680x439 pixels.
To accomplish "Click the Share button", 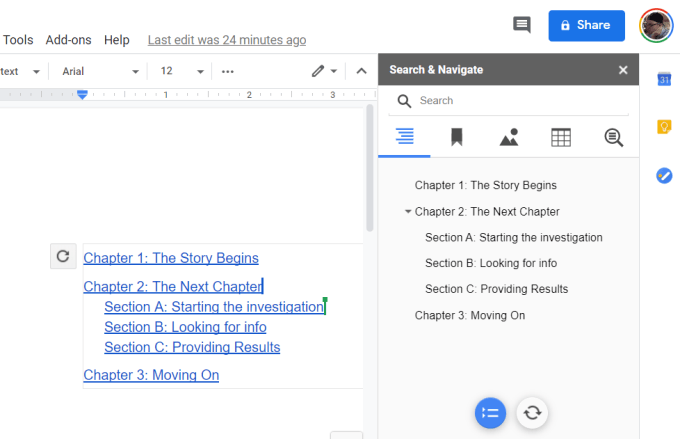I will click(x=586, y=25).
